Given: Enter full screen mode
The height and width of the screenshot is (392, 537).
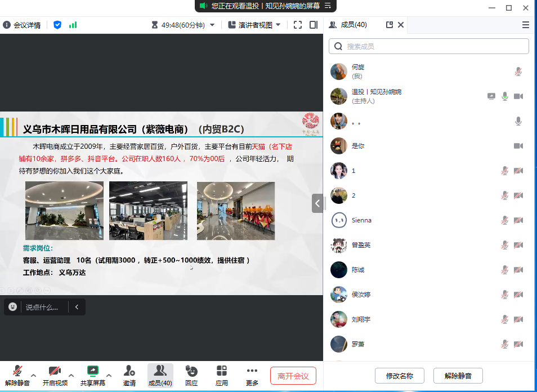Looking at the screenshot, I should click(x=298, y=25).
